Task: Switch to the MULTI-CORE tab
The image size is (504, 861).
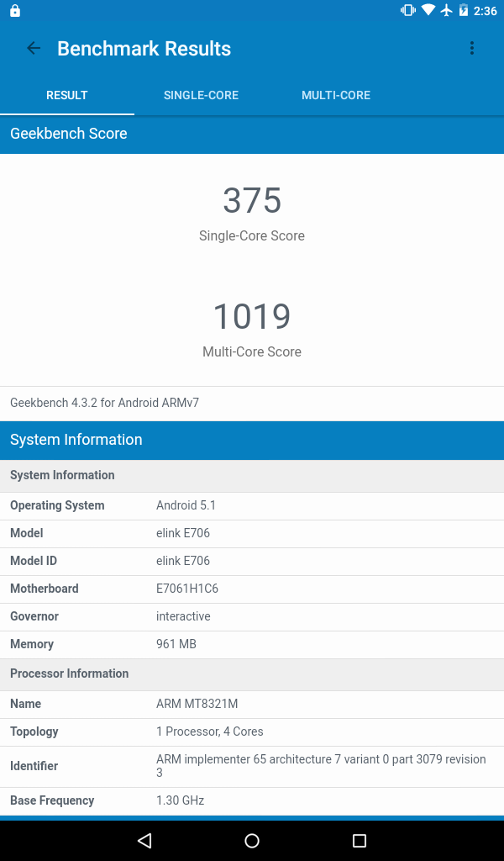Action: (336, 95)
